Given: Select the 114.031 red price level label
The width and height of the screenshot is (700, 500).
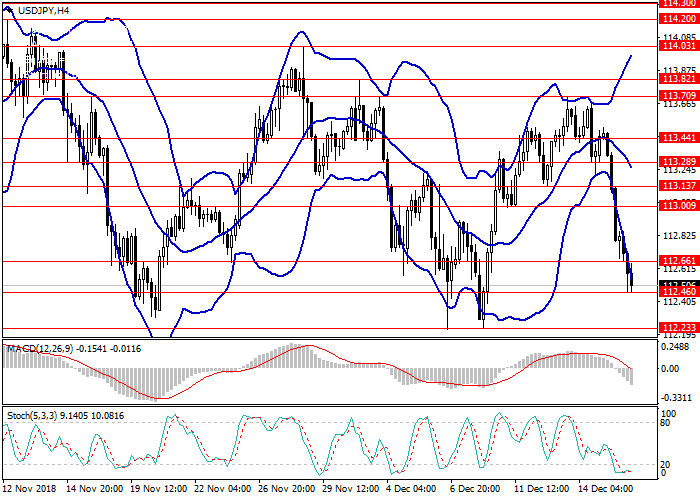Looking at the screenshot, I should (678, 46).
